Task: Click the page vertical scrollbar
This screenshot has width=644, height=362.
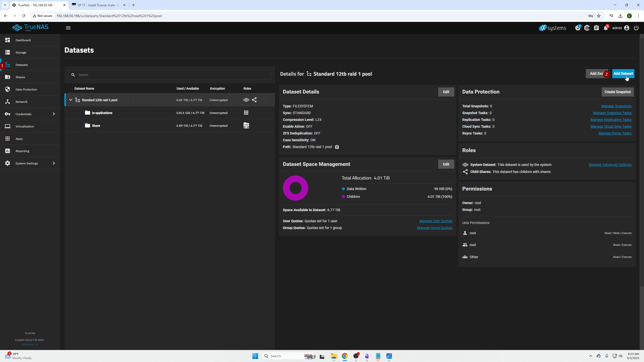Action: (x=642, y=162)
